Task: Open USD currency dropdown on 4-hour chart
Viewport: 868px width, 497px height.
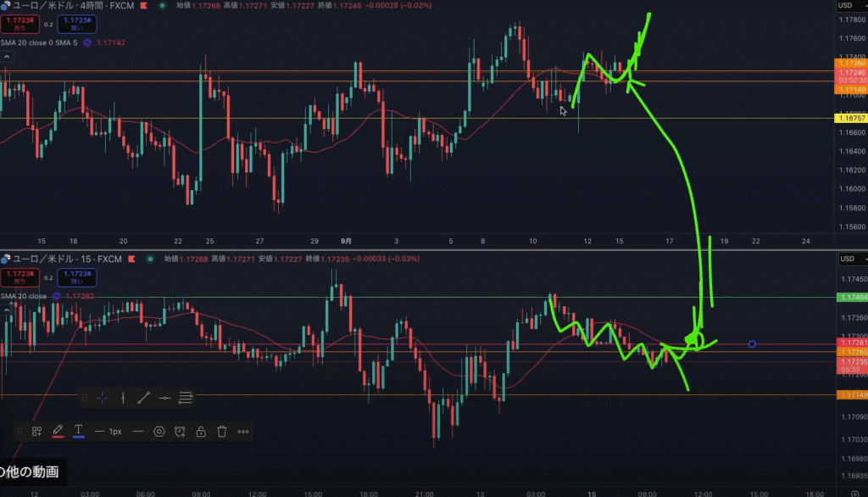Action: tap(851, 6)
